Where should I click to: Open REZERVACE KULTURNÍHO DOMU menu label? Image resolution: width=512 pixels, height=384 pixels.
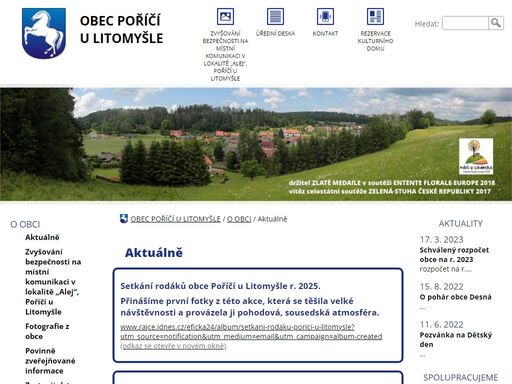(x=375, y=41)
